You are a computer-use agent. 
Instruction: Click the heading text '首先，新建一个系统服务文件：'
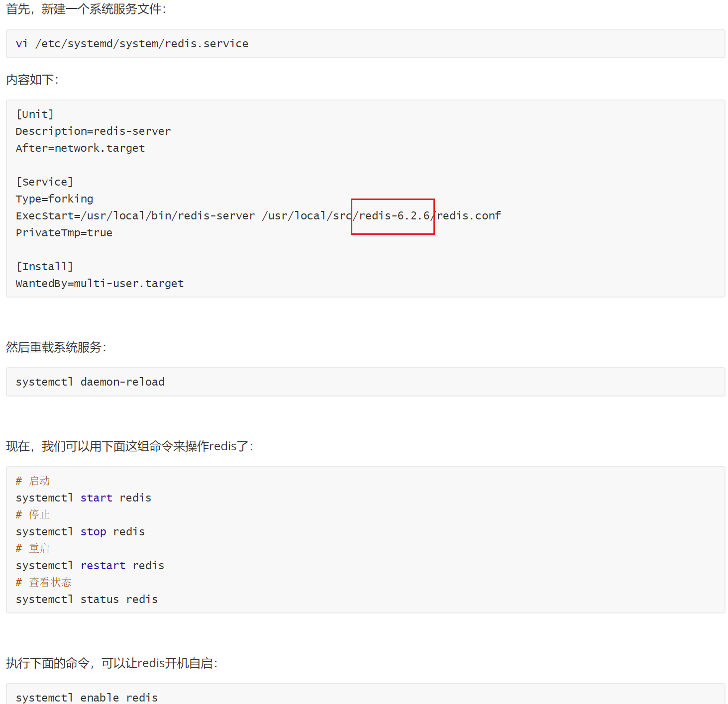click(x=87, y=9)
